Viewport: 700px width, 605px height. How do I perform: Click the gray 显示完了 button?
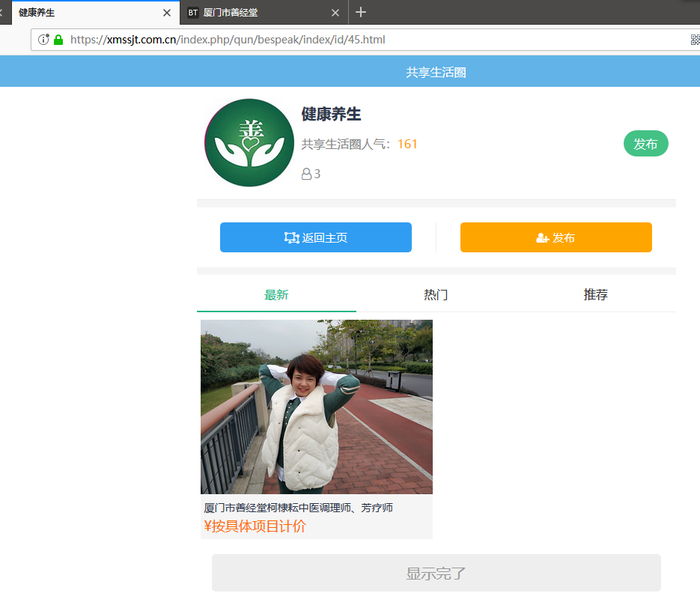[436, 574]
